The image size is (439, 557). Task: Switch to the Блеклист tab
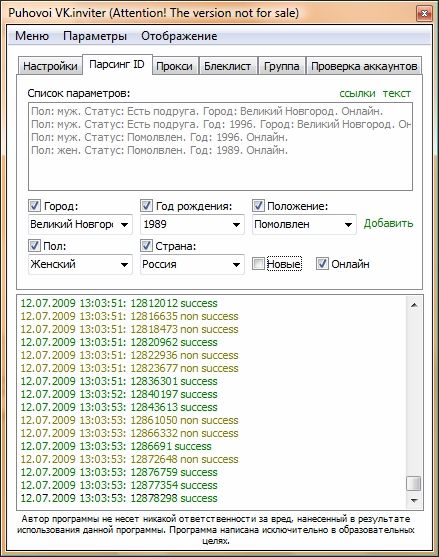coord(227,66)
